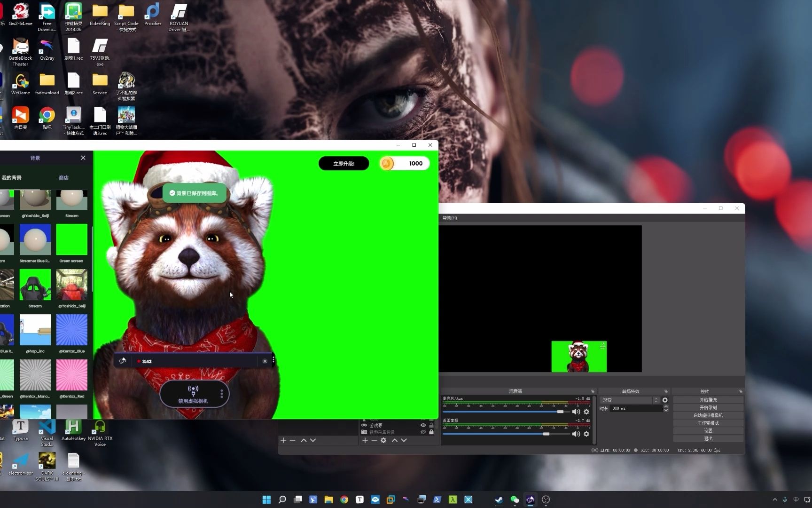812x508 pixels.
Task: Mute the Mic/Aux speaker icon
Action: pos(576,412)
